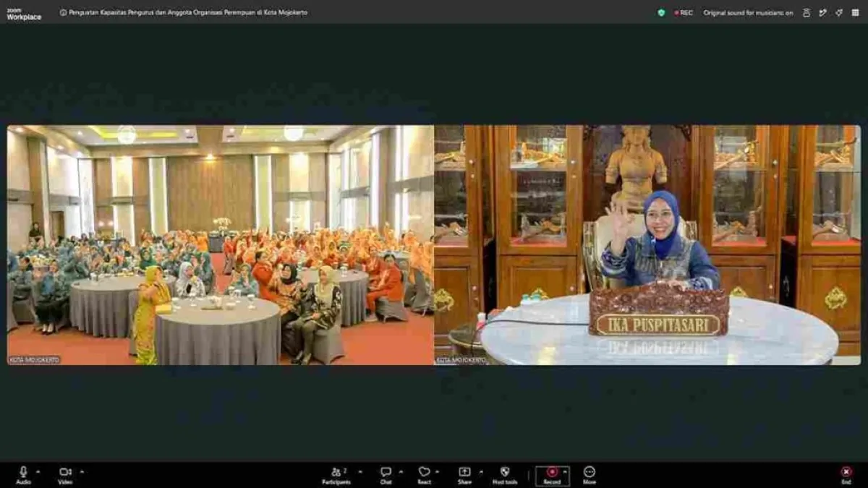This screenshot has height=488, width=868.
Task: Toggle the Video camera button
Action: click(x=65, y=475)
